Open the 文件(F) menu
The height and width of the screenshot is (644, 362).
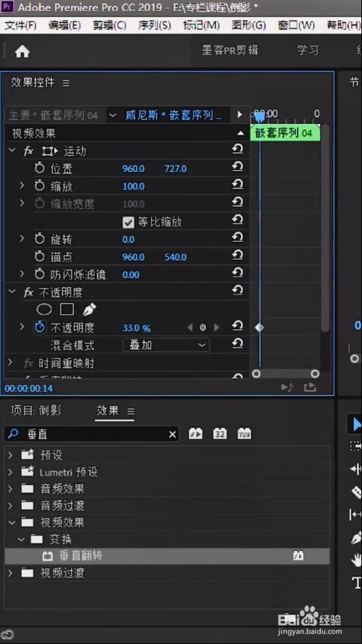tap(20, 25)
